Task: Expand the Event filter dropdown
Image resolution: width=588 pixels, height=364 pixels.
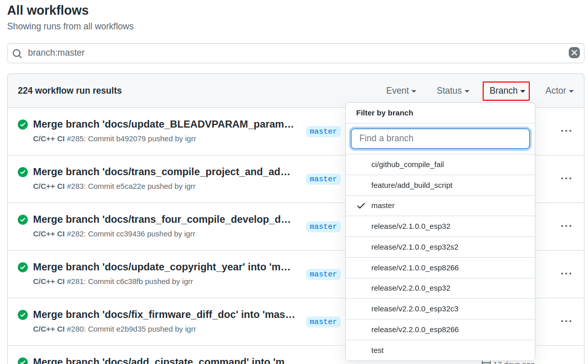Action: [x=401, y=91]
